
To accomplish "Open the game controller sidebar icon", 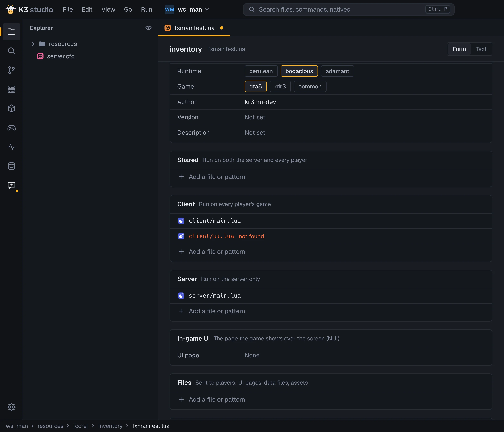I will [x=11, y=128].
